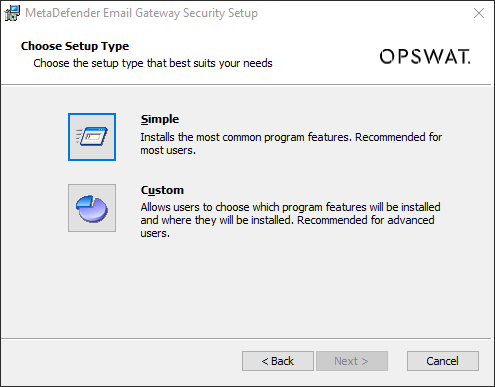Close the MetaDefender setup dialog
Image resolution: width=495 pixels, height=387 pixels.
[479, 13]
